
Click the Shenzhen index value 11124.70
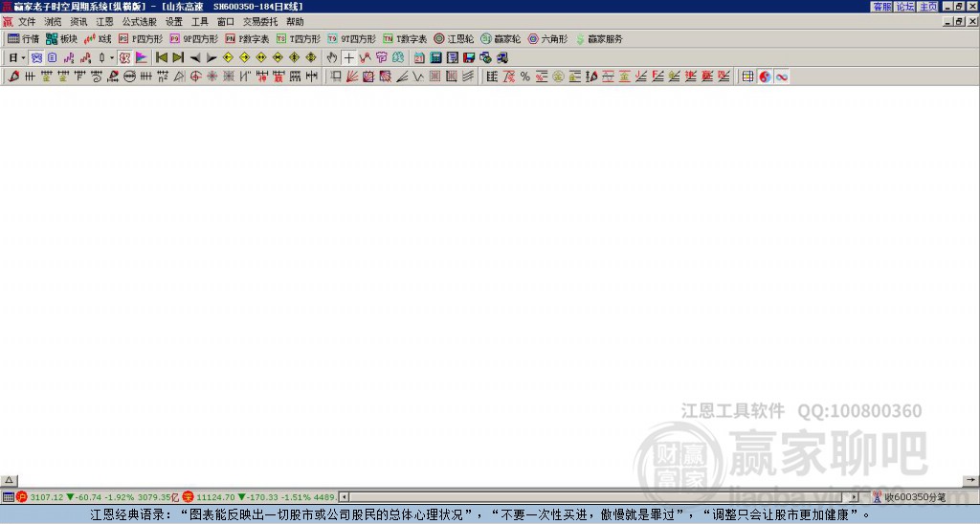tap(215, 497)
